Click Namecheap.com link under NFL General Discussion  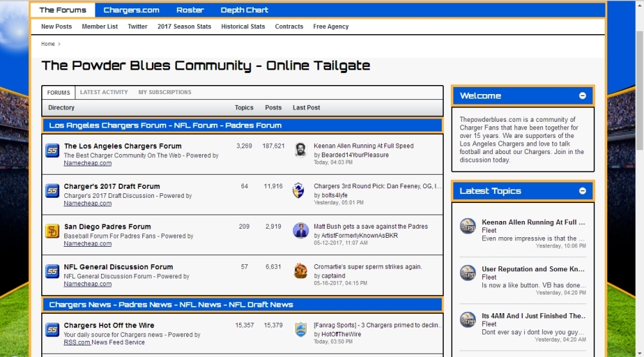point(88,284)
